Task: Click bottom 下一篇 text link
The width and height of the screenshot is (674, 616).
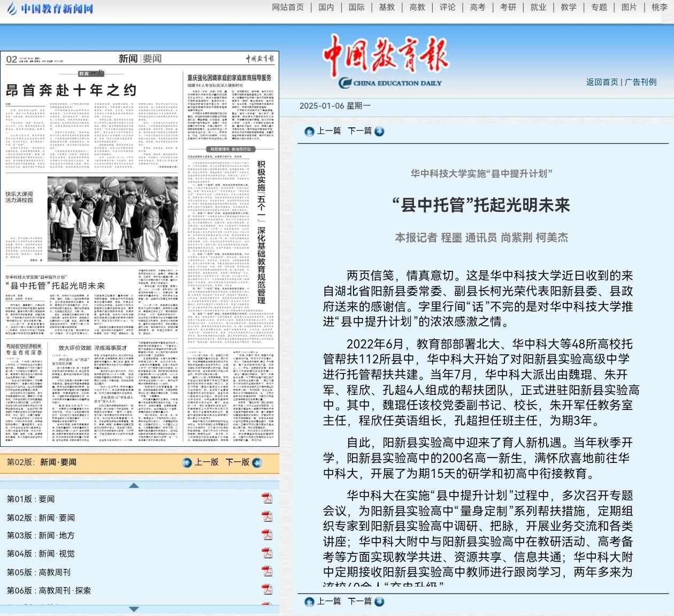Action: tap(359, 601)
